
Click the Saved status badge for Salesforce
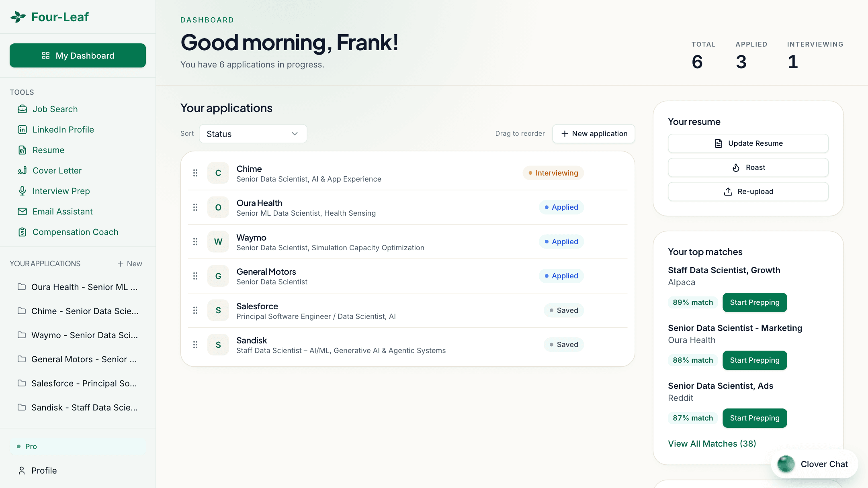(x=563, y=310)
